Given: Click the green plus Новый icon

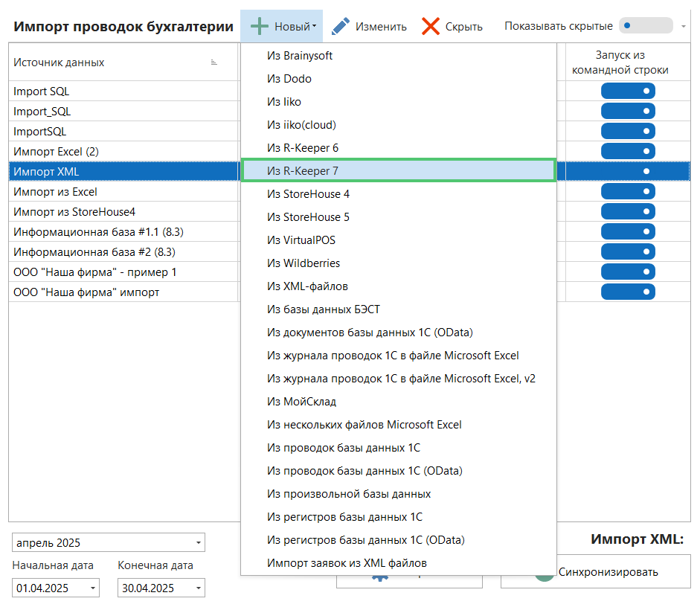Looking at the screenshot, I should click(259, 27).
